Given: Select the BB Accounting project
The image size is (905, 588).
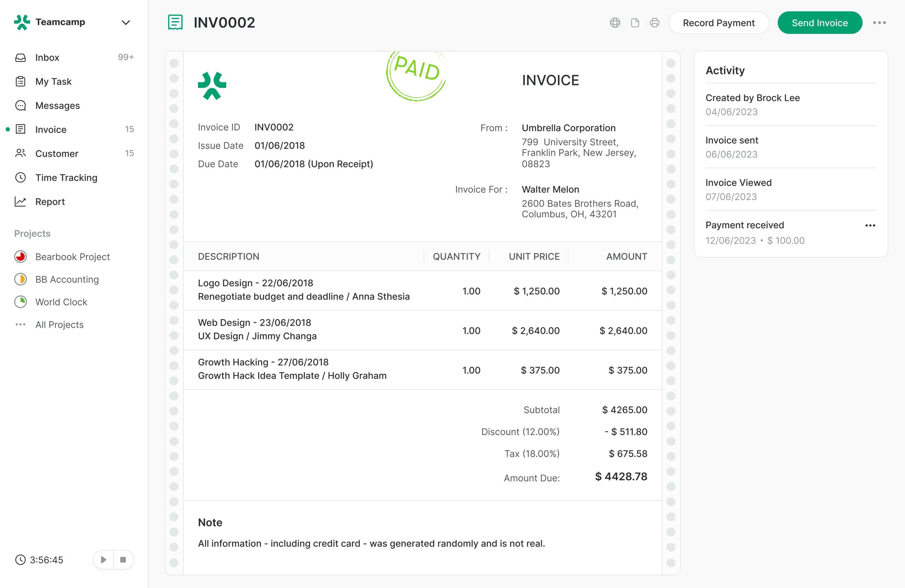Looking at the screenshot, I should point(67,280).
